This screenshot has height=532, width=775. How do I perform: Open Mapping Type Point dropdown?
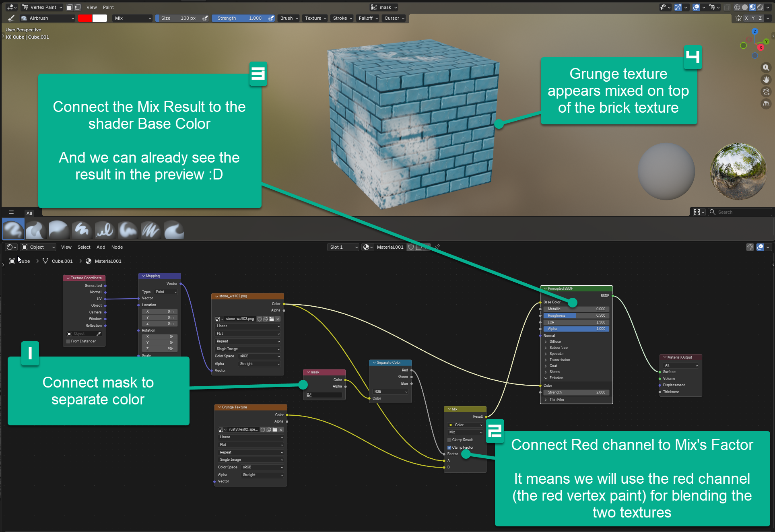[166, 292]
